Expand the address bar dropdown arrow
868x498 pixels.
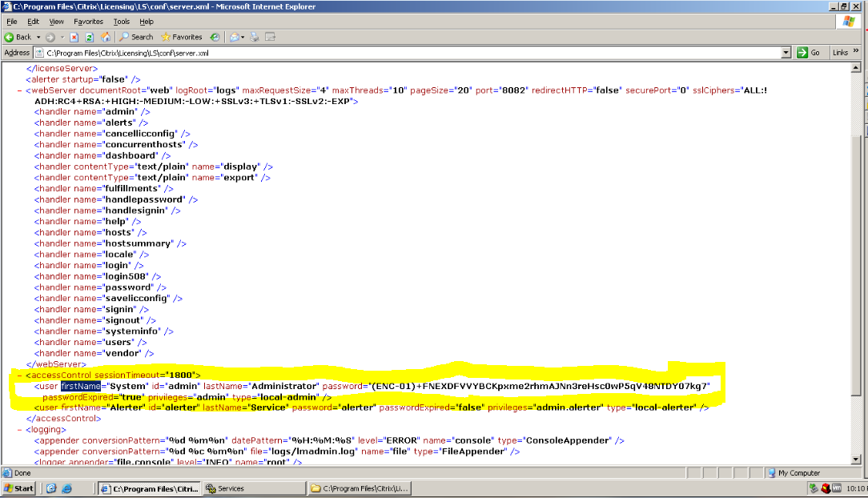786,53
